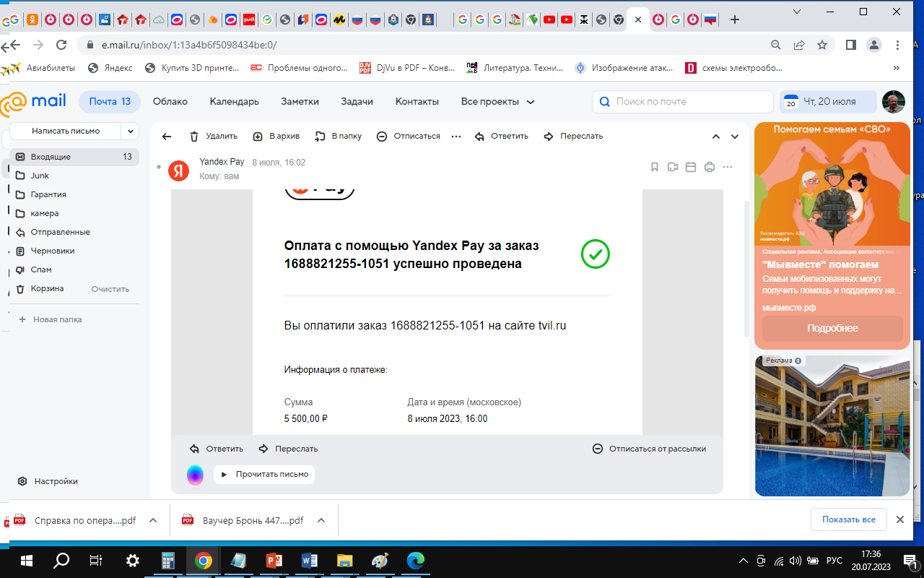Delete this email via Удалить
The image size is (924, 578).
[x=213, y=136]
